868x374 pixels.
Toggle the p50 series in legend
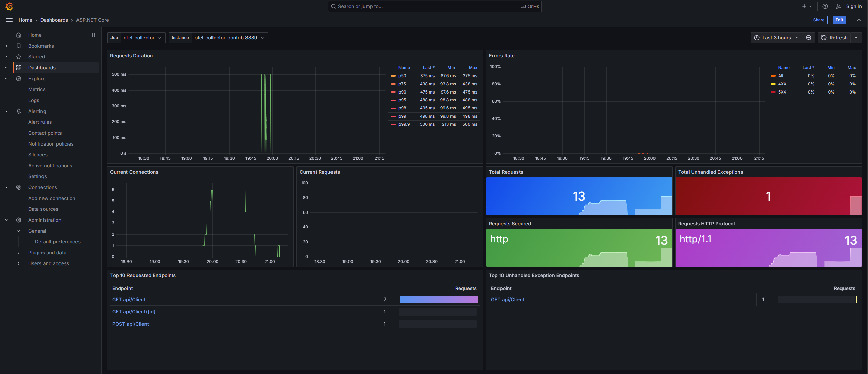click(x=402, y=76)
